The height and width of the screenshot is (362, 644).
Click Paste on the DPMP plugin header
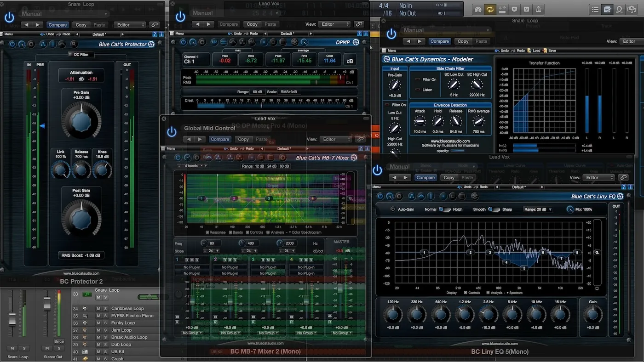click(270, 24)
